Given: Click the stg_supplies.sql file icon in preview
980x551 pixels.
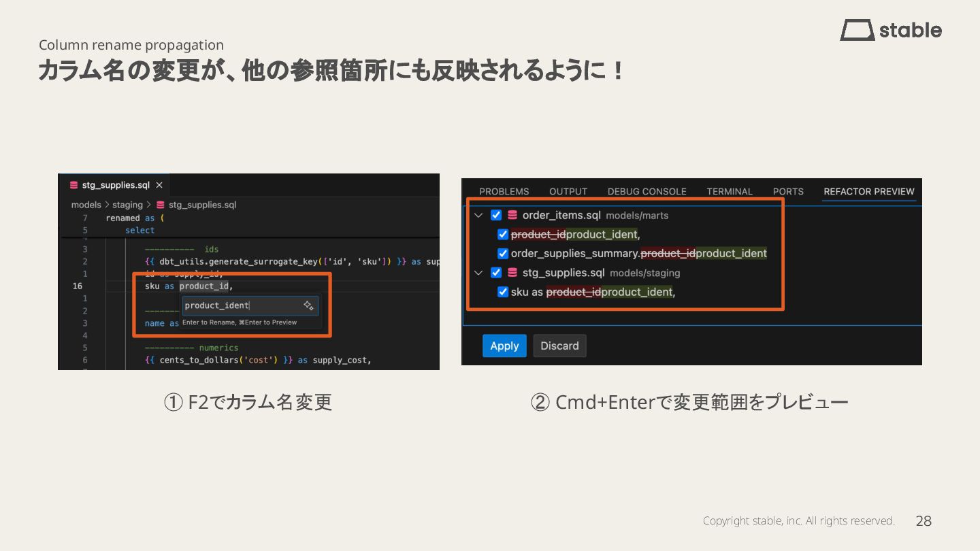Looking at the screenshot, I should (512, 273).
